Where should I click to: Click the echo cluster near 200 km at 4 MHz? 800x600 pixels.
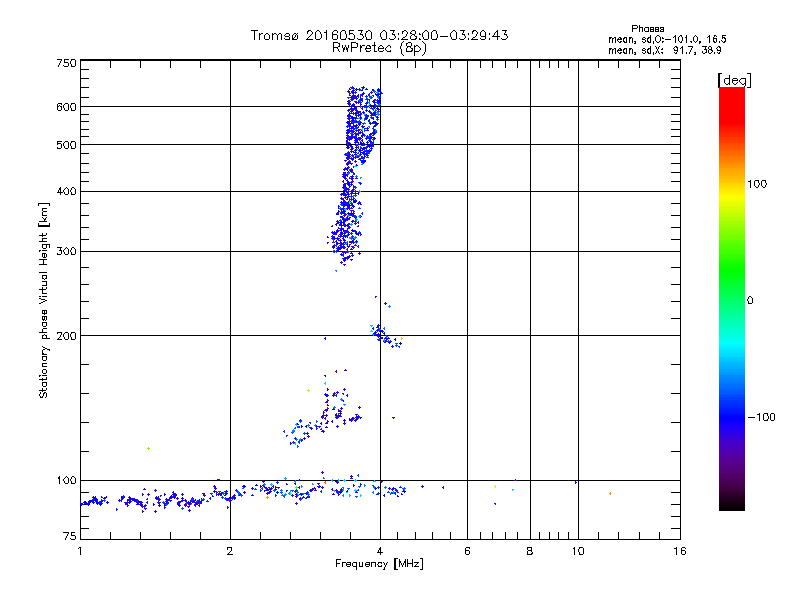(385, 335)
